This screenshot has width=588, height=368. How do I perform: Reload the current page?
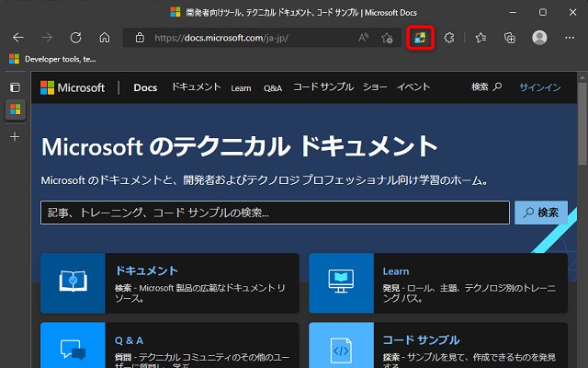point(75,38)
